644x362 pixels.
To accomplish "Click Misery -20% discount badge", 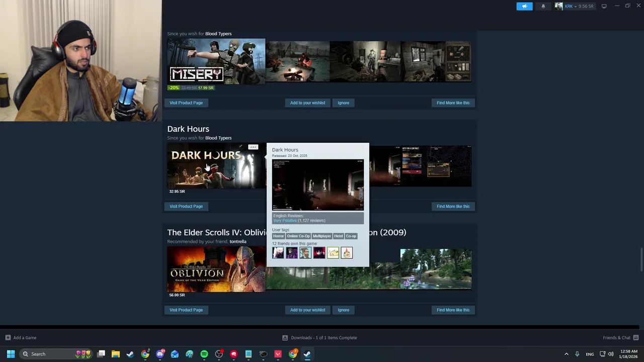I will (x=174, y=87).
